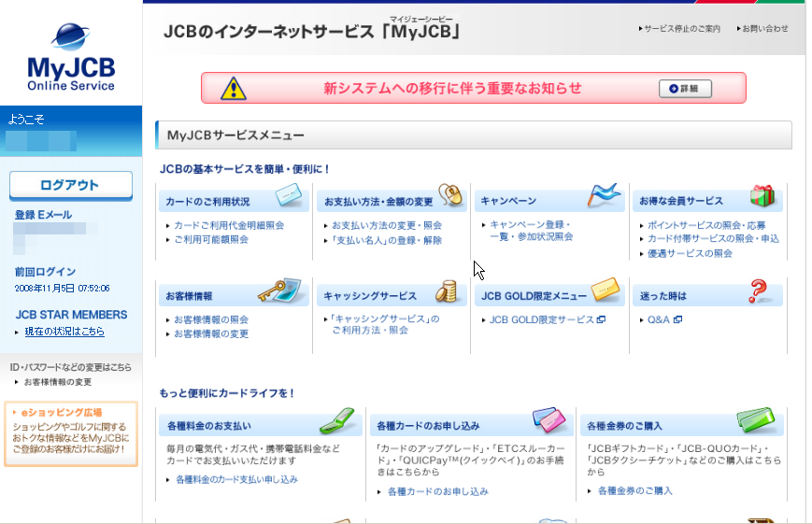
Task: Open 各種カードのお申し込み link at bottom
Action: [438, 491]
